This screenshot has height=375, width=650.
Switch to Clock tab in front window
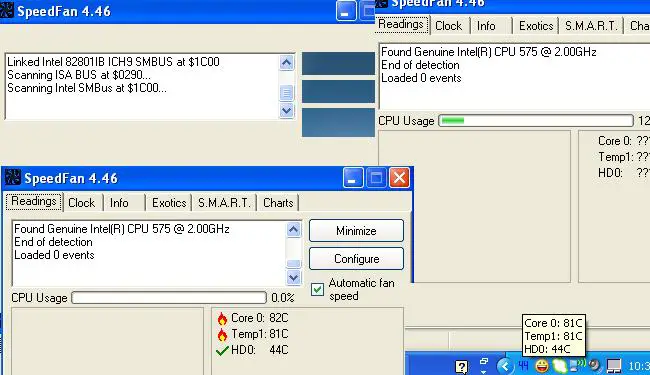[82, 203]
